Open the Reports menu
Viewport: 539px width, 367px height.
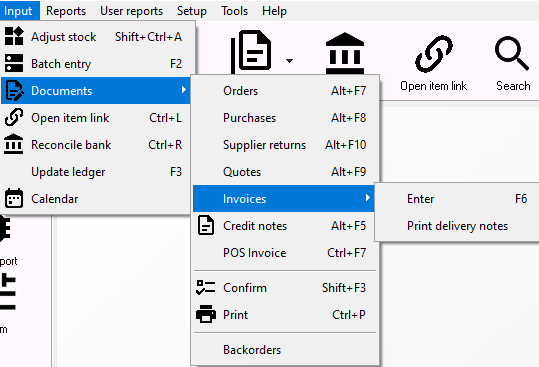(x=66, y=11)
